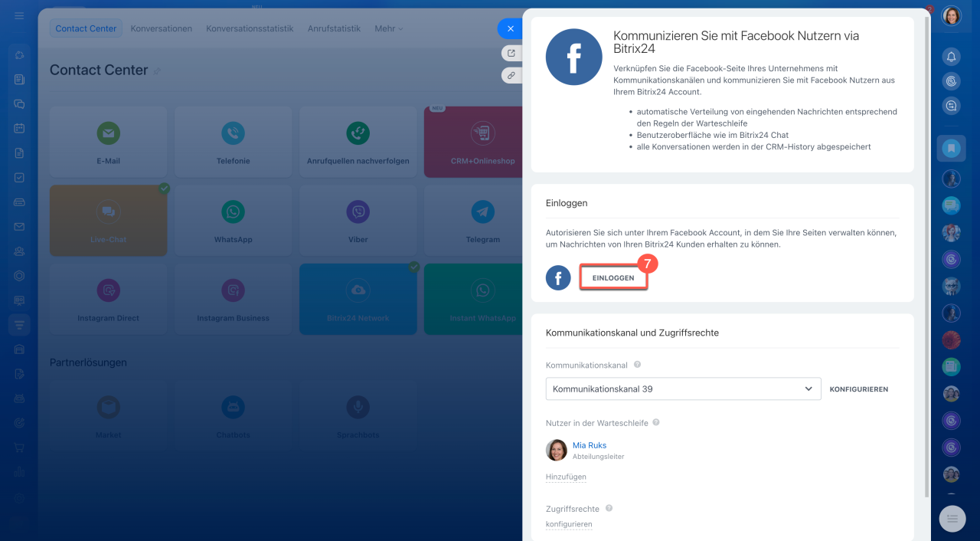This screenshot has width=980, height=541.
Task: Open the Live-Chat tile
Action: click(108, 221)
